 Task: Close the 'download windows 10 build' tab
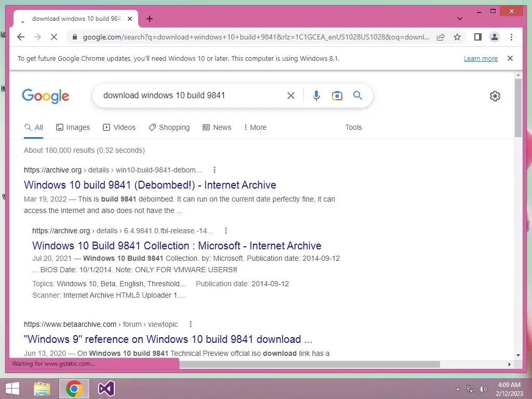[x=129, y=19]
